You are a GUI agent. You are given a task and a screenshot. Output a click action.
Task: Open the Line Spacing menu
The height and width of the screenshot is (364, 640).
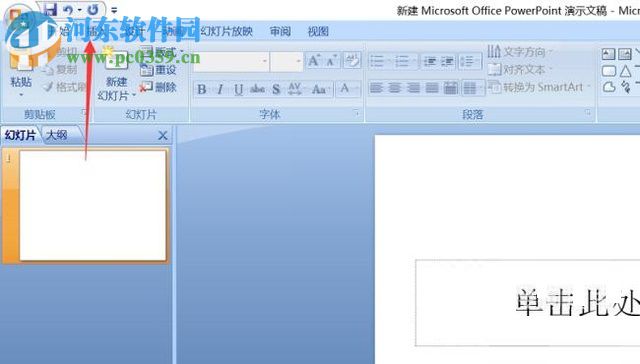469,62
